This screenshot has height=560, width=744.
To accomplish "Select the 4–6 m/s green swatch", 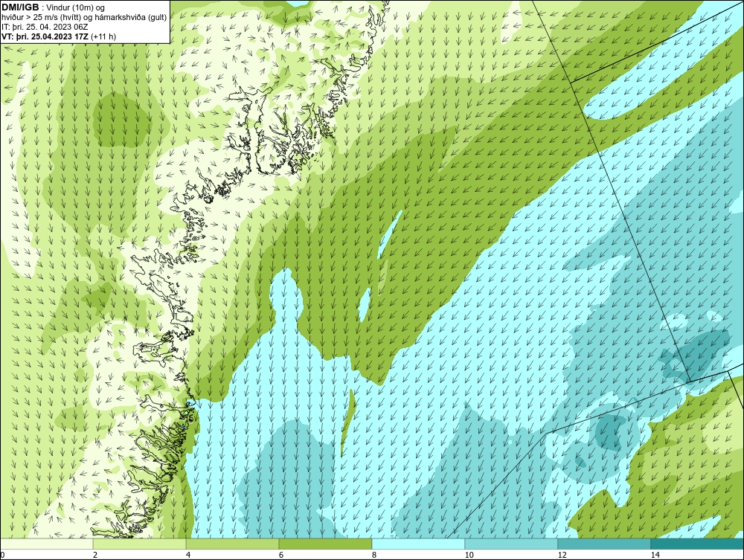I will click(232, 544).
